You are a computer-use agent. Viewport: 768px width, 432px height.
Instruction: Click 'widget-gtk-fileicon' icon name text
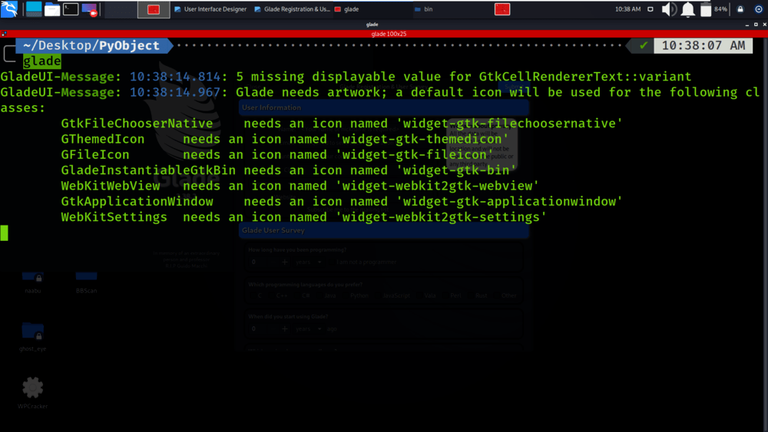coord(414,155)
